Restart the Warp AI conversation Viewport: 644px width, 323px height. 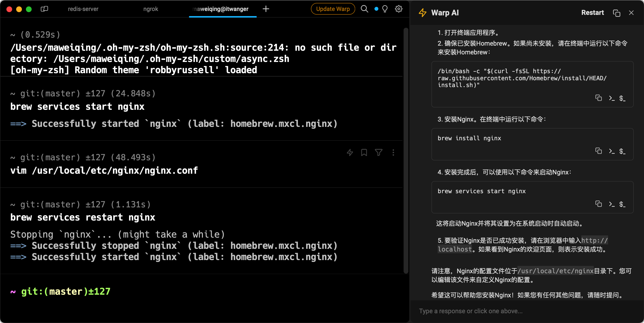click(592, 13)
